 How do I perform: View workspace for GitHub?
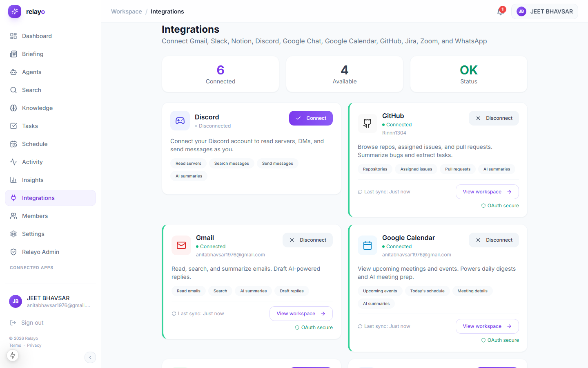tap(487, 192)
